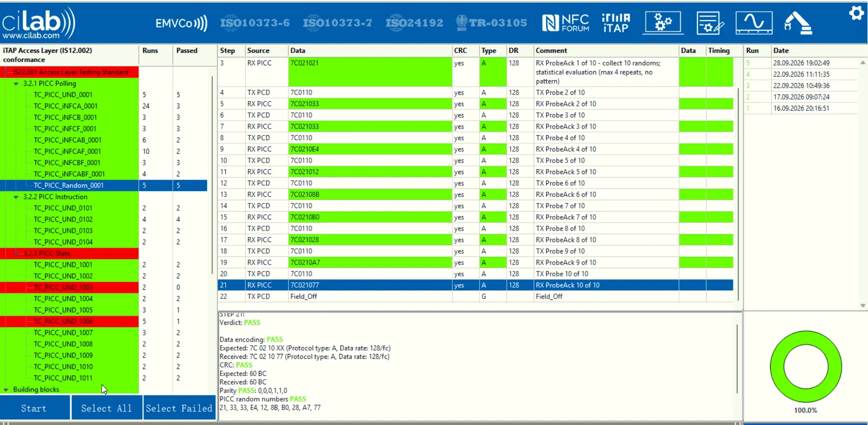The width and height of the screenshot is (868, 425).
Task: Click the Select Failed button
Action: click(179, 408)
